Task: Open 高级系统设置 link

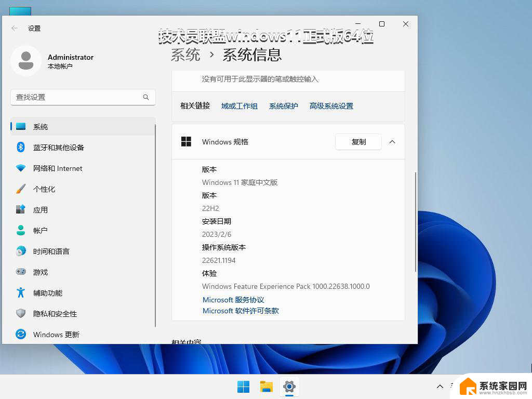Action: tap(331, 106)
